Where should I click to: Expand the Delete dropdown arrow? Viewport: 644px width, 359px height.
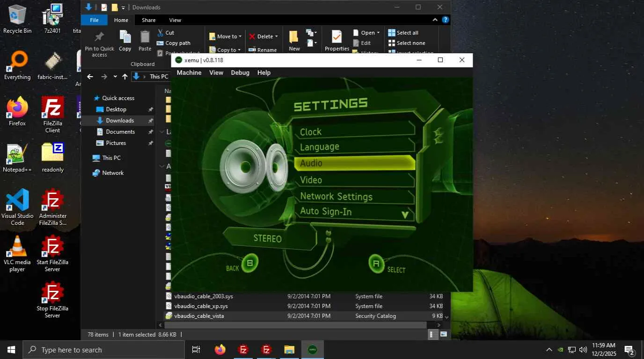pyautogui.click(x=276, y=36)
